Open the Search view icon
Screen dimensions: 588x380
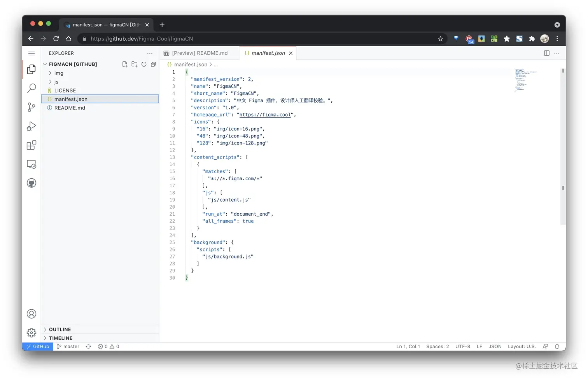click(x=31, y=88)
